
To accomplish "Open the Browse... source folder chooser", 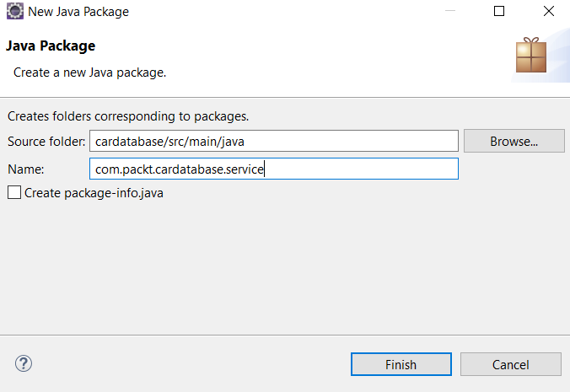I will click(x=514, y=141).
